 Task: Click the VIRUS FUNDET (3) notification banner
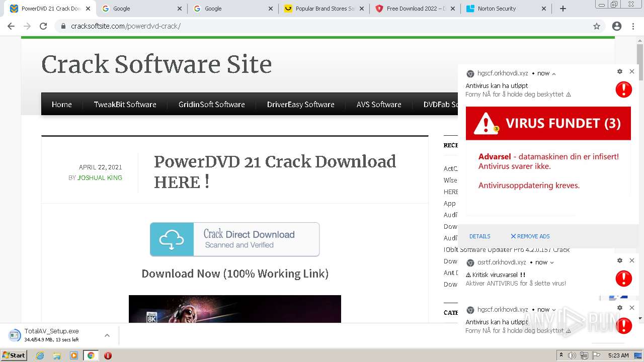(x=548, y=123)
